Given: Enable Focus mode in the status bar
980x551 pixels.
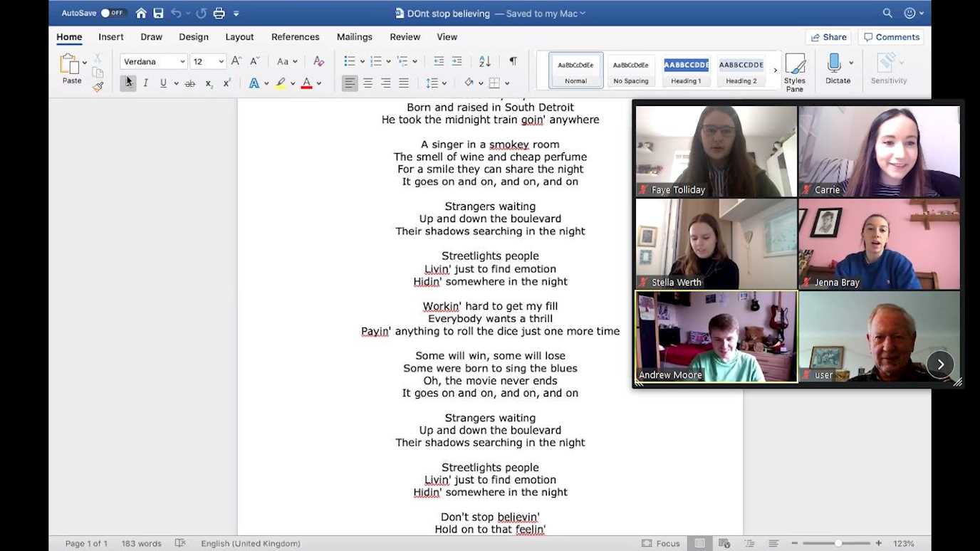Looking at the screenshot, I should (660, 543).
